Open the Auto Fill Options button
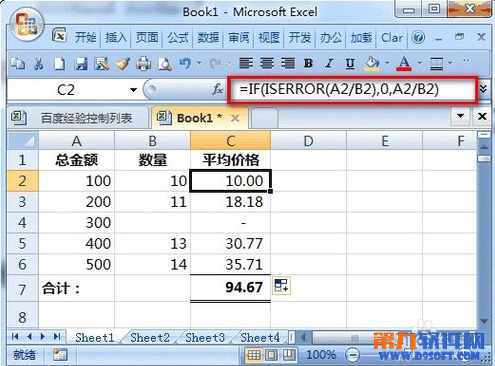Viewport: 495px width, 366px height. coord(281,285)
